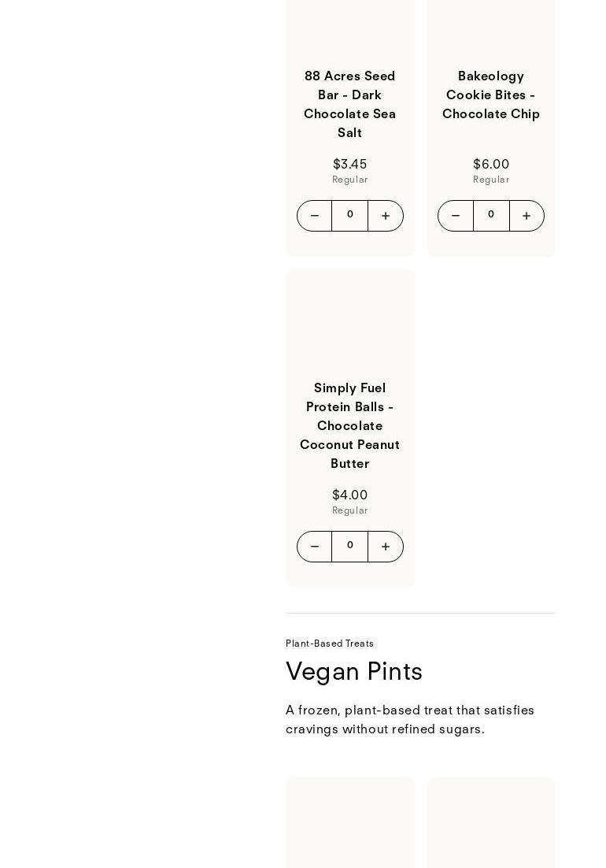
Task: Open Simply Fuel Protein Balls product title
Action: [x=350, y=425]
